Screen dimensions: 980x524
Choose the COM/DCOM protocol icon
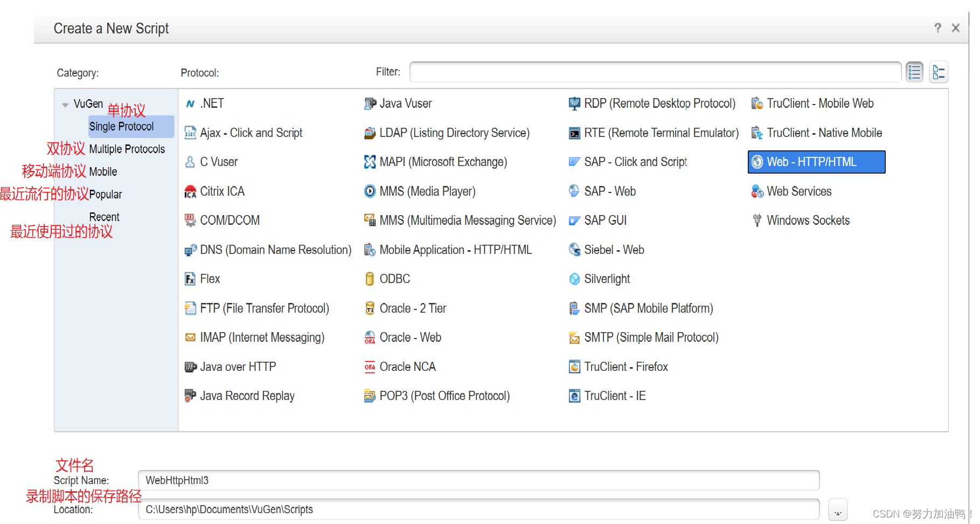[x=190, y=220]
